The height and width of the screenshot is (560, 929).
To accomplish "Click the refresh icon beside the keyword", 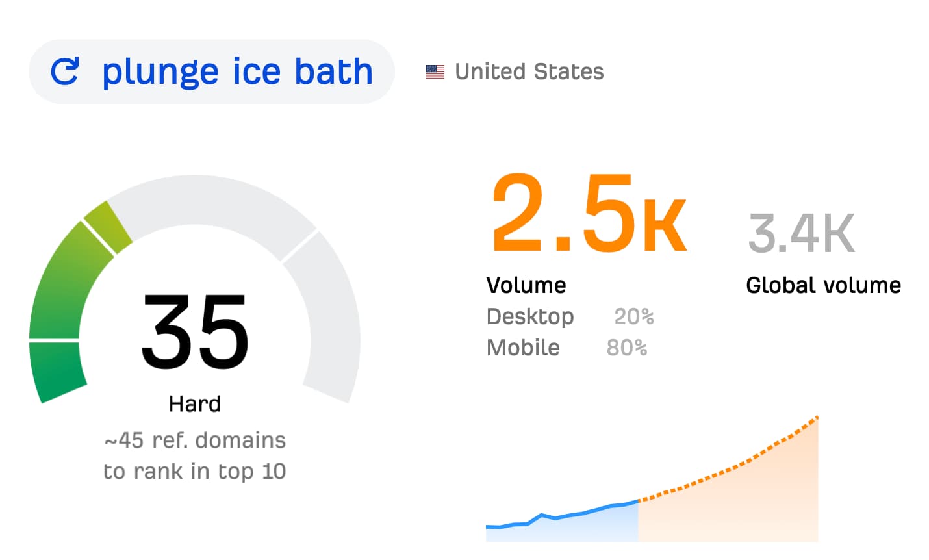I will pyautogui.click(x=65, y=71).
